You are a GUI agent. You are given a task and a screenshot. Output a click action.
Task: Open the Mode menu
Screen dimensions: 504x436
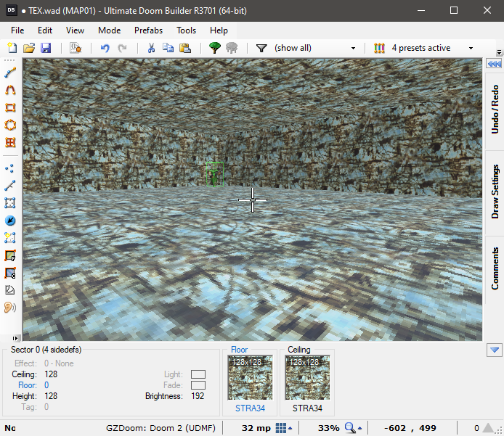click(x=110, y=30)
